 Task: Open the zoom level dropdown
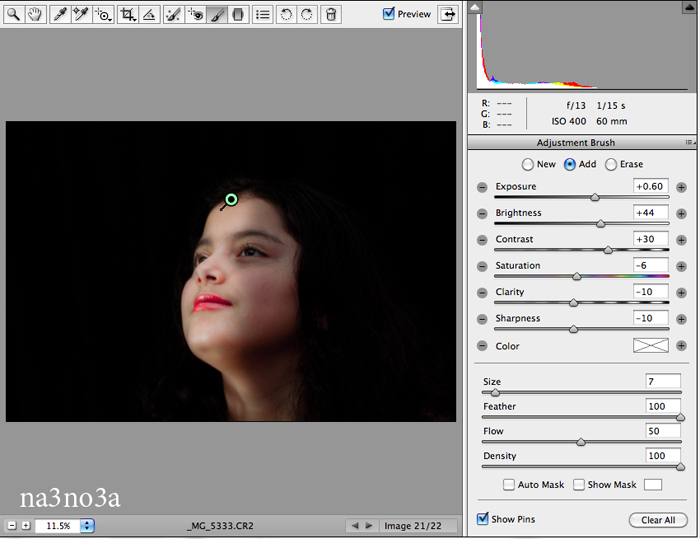pos(87,525)
